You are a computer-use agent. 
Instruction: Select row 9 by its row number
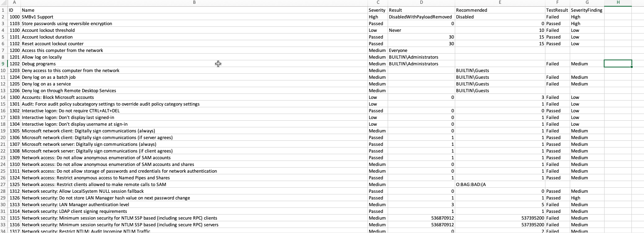pyautogui.click(x=4, y=64)
